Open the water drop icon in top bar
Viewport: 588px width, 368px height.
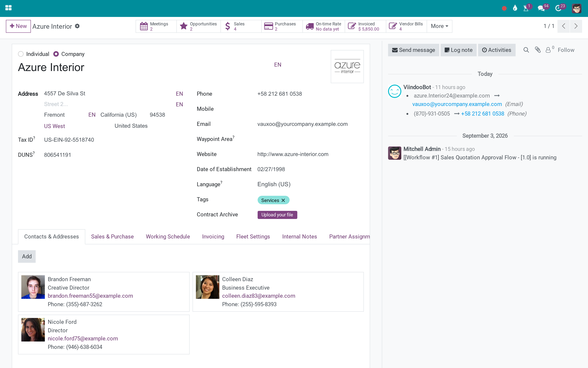(x=515, y=8)
